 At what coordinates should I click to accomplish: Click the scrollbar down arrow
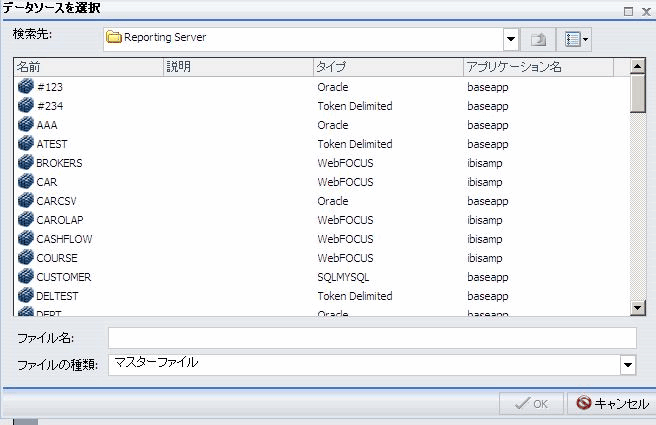click(638, 308)
